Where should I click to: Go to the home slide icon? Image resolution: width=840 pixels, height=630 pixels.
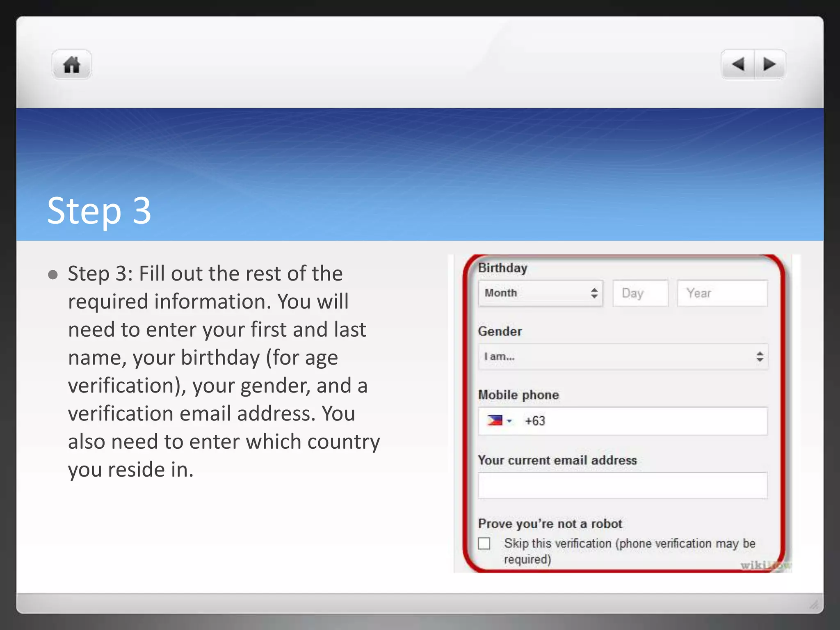71,64
